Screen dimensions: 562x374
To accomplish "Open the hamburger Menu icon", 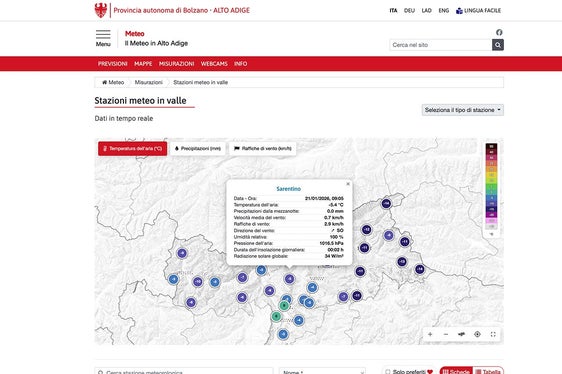I will pyautogui.click(x=103, y=34).
